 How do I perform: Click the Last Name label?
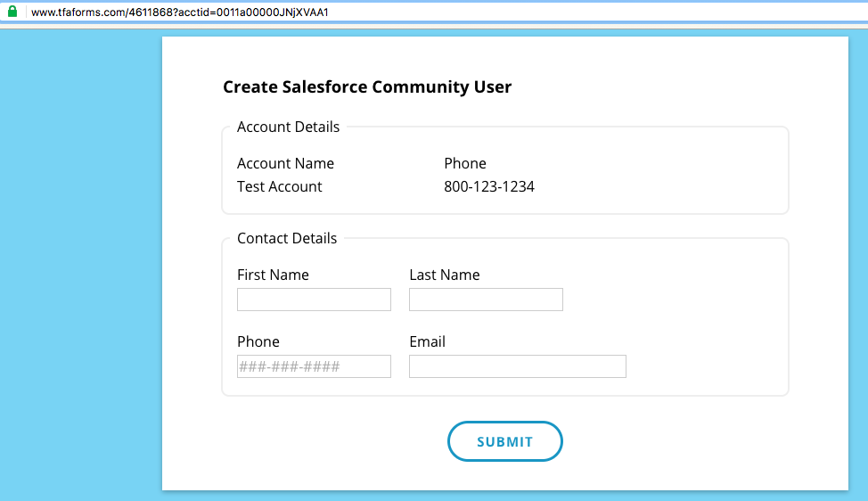point(444,275)
